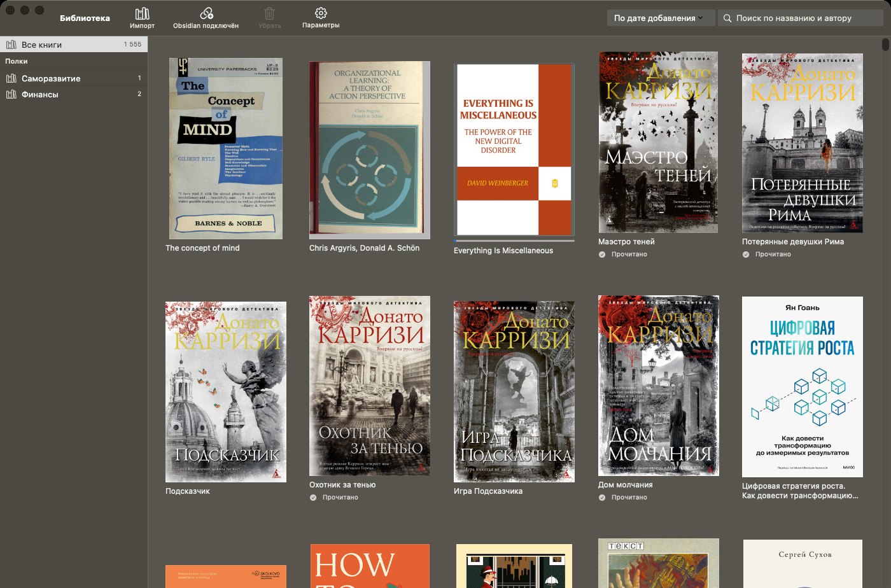Click the read checkmark under Маэстро теней

coord(602,255)
